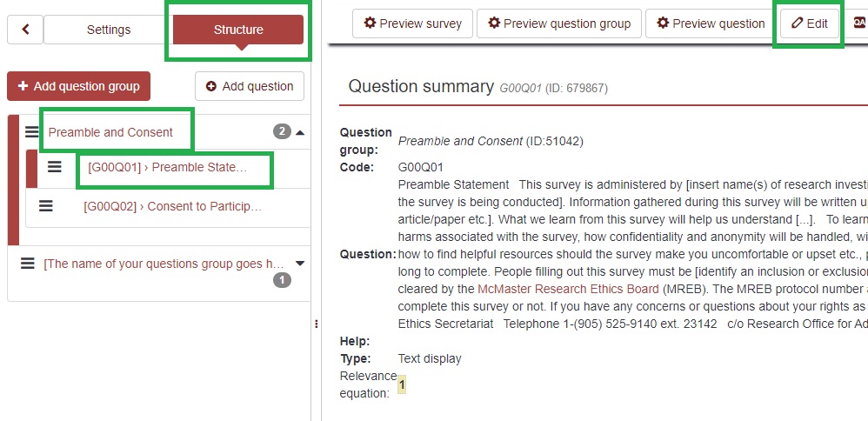This screenshot has width=868, height=421.
Task: Click Preview question group button
Action: coord(559,23)
